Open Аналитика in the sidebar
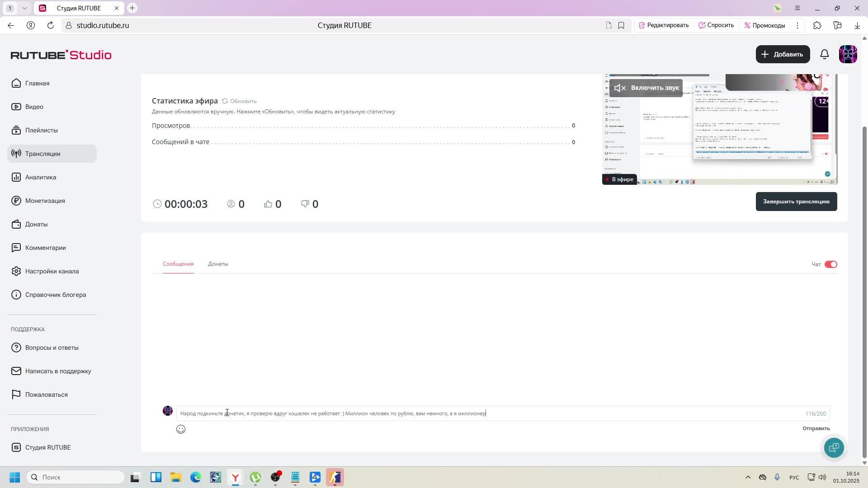The height and width of the screenshot is (488, 868). (41, 177)
